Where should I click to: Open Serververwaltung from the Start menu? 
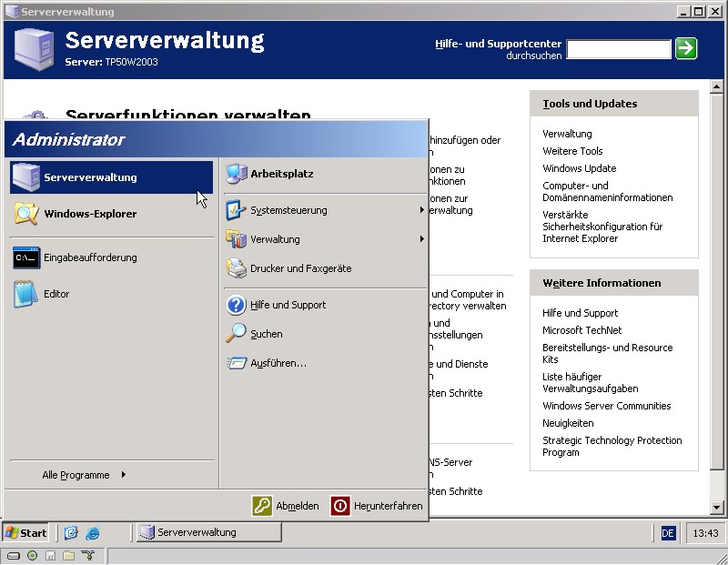pyautogui.click(x=111, y=177)
